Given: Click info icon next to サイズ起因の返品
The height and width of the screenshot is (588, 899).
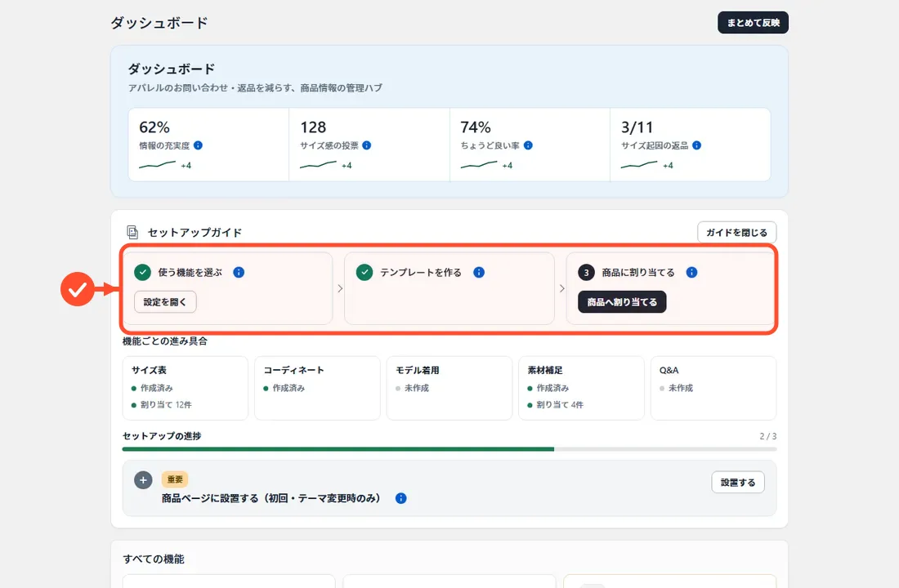Looking at the screenshot, I should coord(696,145).
